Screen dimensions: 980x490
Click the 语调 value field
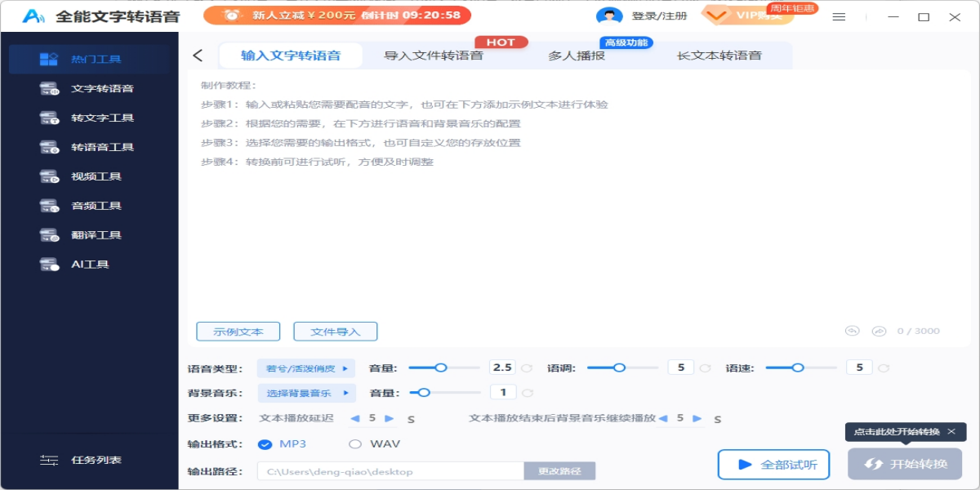[x=681, y=367]
